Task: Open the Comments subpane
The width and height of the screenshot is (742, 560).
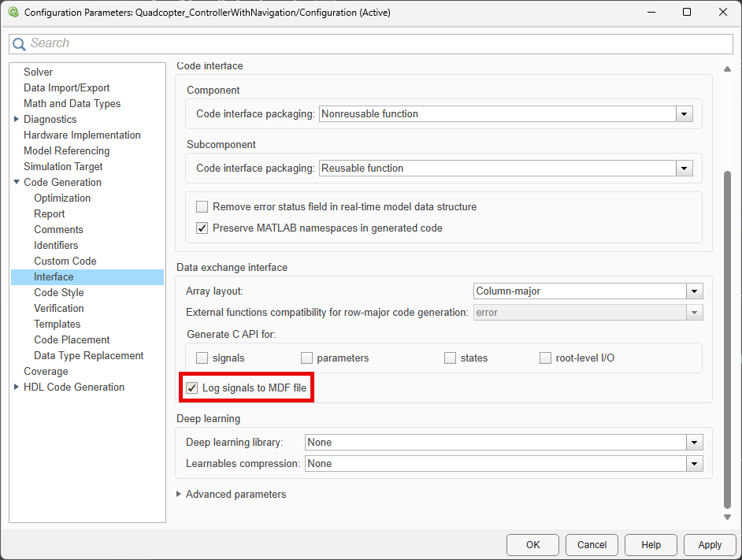Action: coord(58,229)
